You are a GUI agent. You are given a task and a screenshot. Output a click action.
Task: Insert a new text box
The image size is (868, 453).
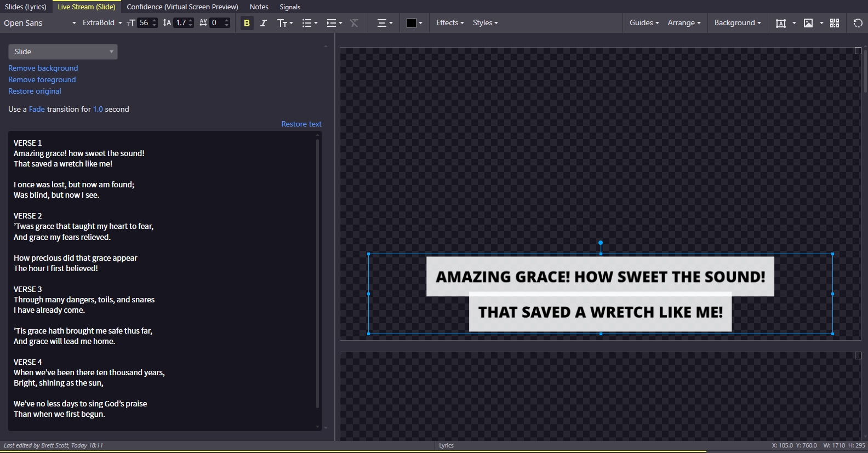pyautogui.click(x=781, y=23)
